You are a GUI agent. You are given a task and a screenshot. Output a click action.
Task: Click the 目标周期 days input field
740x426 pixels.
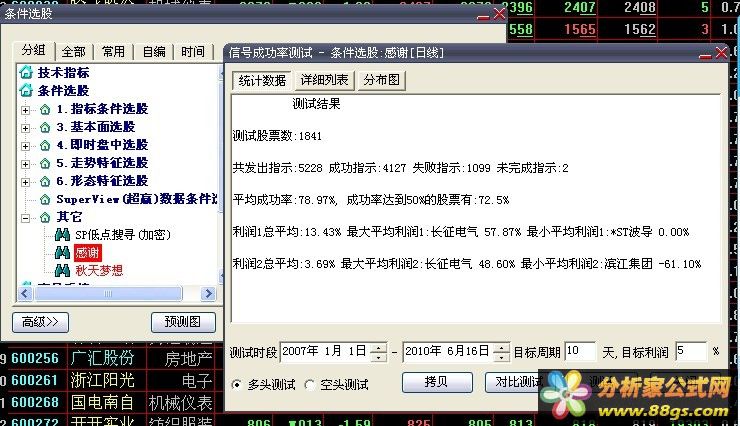point(580,351)
